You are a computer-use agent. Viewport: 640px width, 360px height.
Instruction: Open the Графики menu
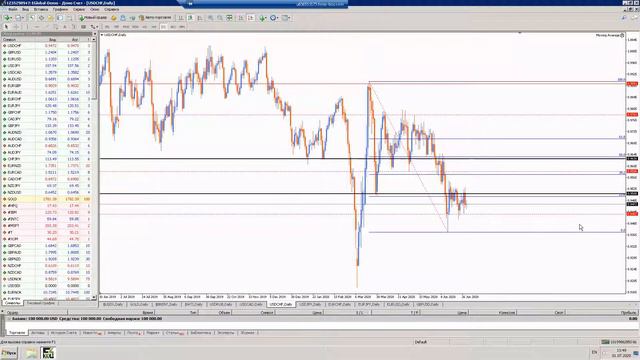coord(60,9)
